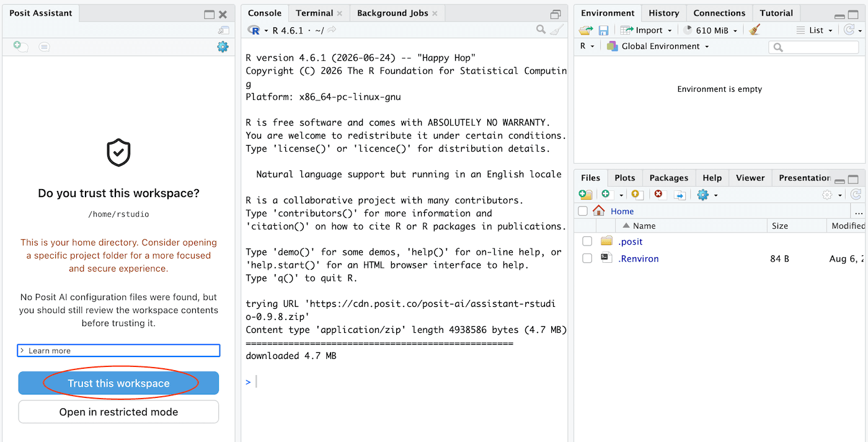
Task: Open the Tutorial tab
Action: click(776, 13)
